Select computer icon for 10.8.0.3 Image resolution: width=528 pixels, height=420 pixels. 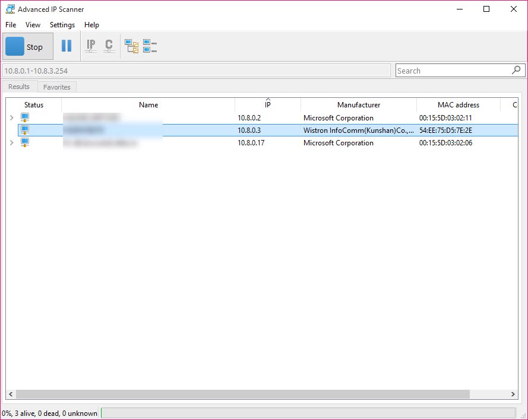click(x=25, y=130)
